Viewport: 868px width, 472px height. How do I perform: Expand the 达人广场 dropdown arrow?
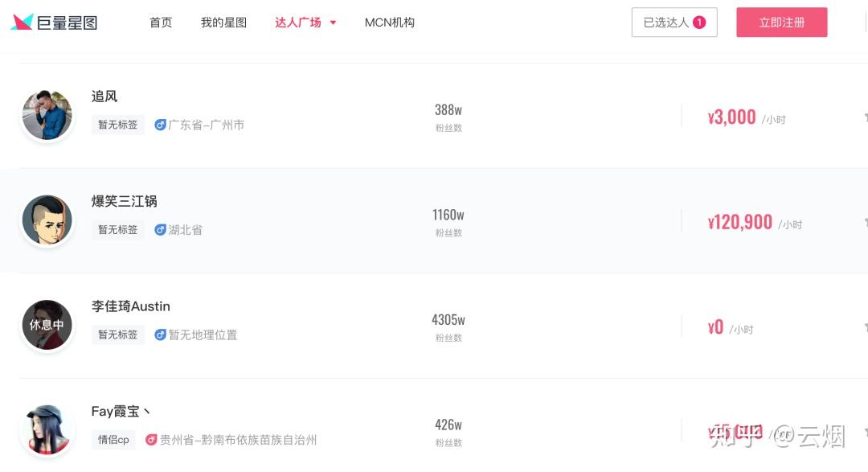click(x=334, y=23)
